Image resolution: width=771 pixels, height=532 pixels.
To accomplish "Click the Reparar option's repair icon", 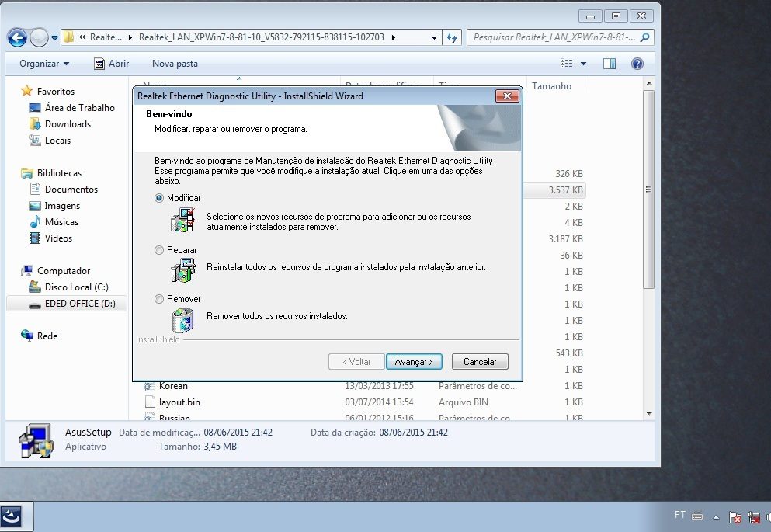I will 182,270.
